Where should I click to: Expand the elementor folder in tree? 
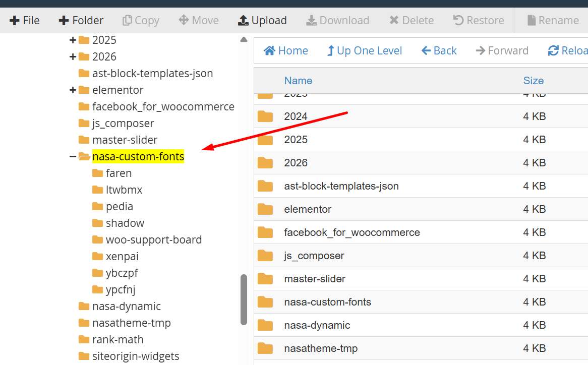[x=73, y=90]
